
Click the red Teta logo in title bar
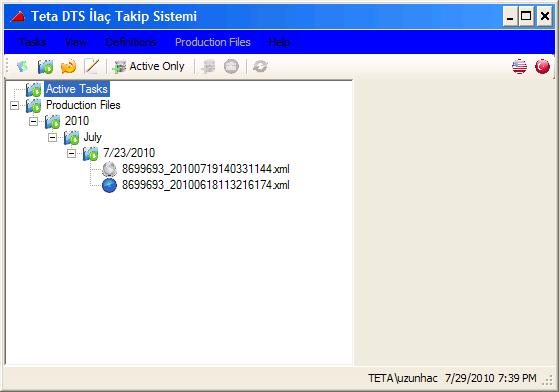[x=17, y=16]
